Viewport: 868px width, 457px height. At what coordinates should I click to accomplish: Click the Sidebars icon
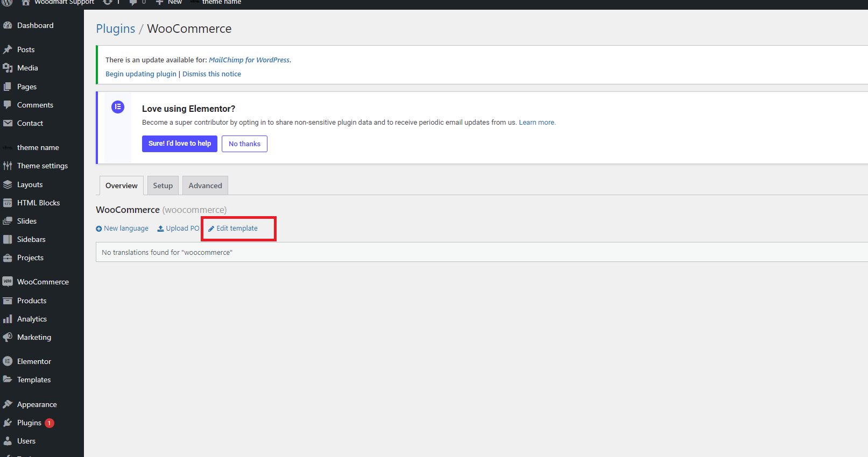click(x=8, y=239)
